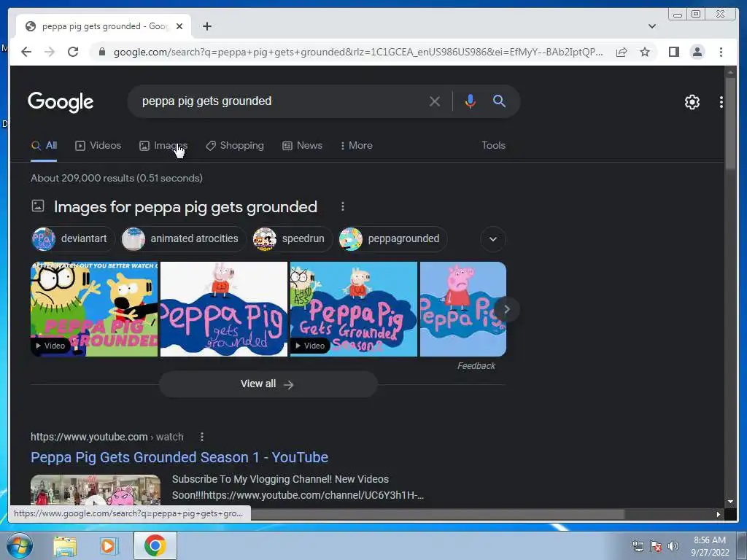Filter images by speedrun chip
Viewport: 747px width, 560px height.
pos(292,238)
